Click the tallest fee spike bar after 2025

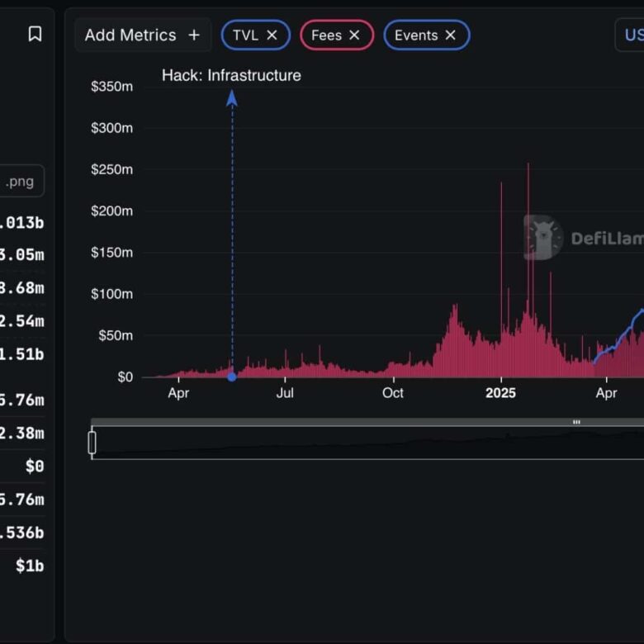528,248
